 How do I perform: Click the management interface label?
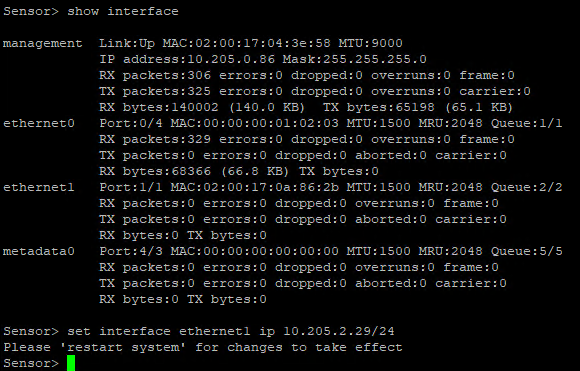[x=43, y=43]
